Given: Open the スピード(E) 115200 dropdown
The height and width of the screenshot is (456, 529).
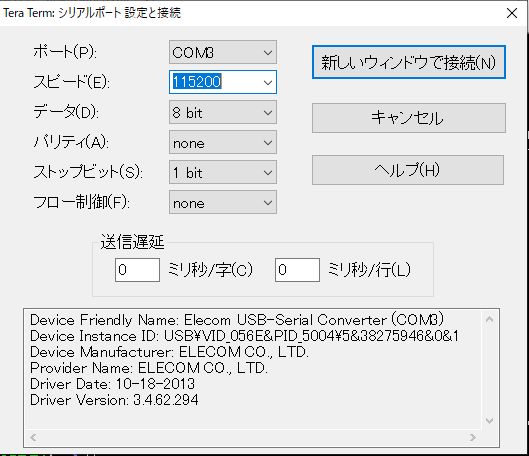Looking at the screenshot, I should (223, 82).
